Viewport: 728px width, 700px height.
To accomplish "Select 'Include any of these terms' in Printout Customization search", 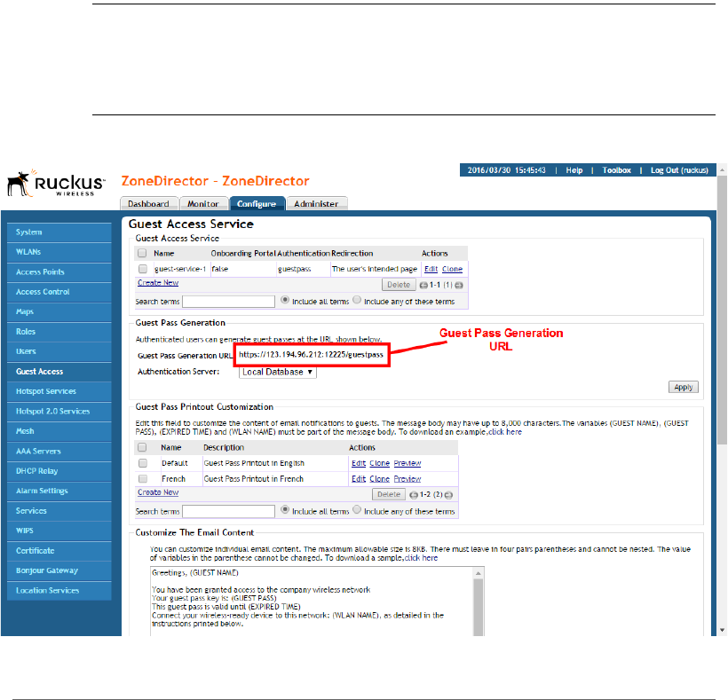I will tap(357, 510).
